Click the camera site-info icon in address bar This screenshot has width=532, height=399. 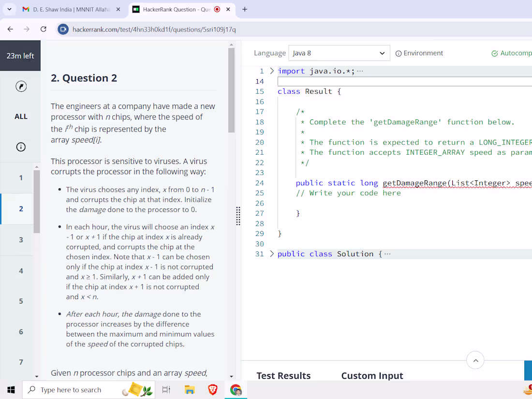pyautogui.click(x=63, y=30)
